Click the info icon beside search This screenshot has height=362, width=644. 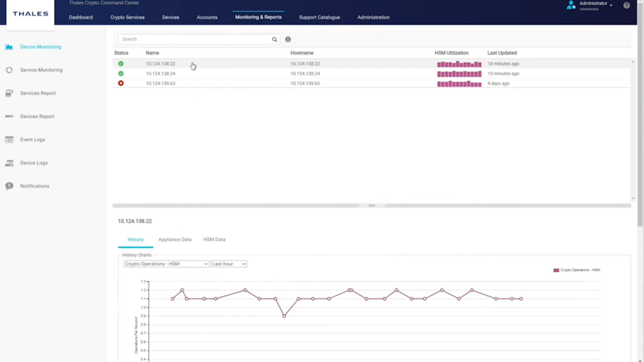pyautogui.click(x=289, y=39)
